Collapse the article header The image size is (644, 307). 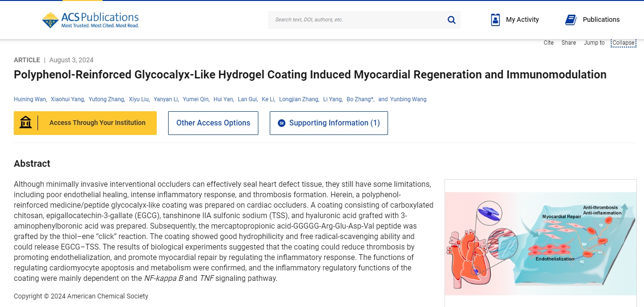(624, 43)
